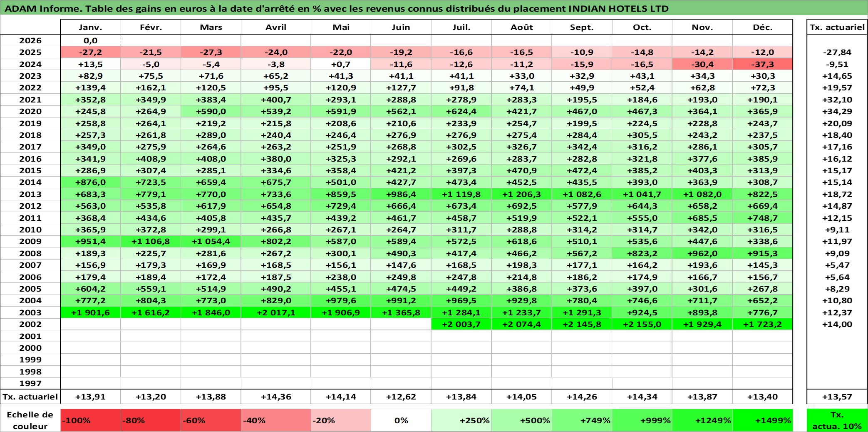The width and height of the screenshot is (868, 432).
Task: Click the Tx. actua. 10% green swatch
Action: point(837,420)
